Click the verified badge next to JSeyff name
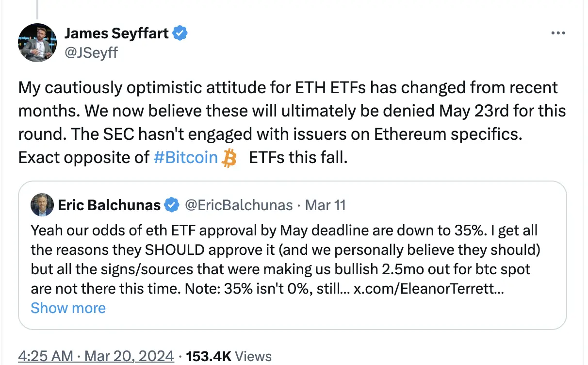Image resolution: width=588 pixels, height=365 pixels. click(180, 33)
